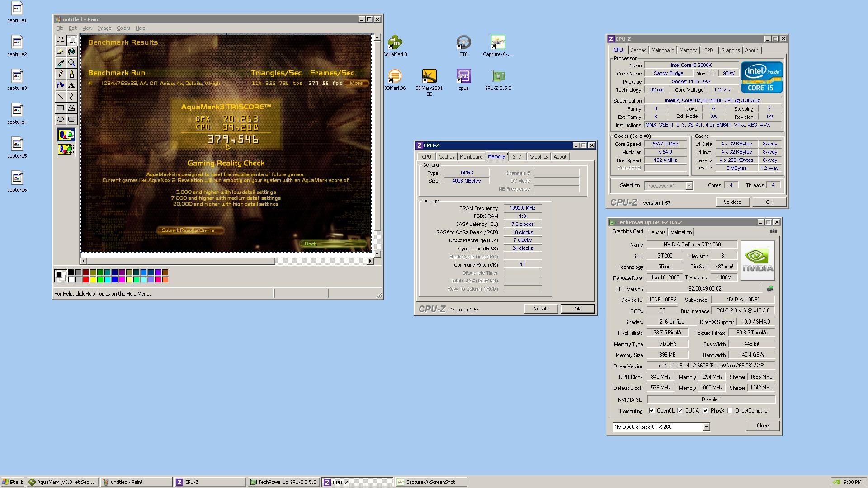This screenshot has height=488, width=868.
Task: Switch to untitled - Paint taskbar button
Action: (137, 482)
